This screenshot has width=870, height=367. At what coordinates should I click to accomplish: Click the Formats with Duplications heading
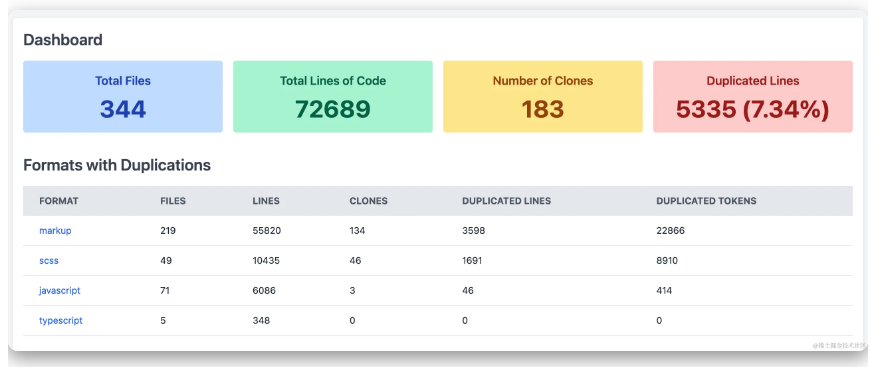pos(117,165)
